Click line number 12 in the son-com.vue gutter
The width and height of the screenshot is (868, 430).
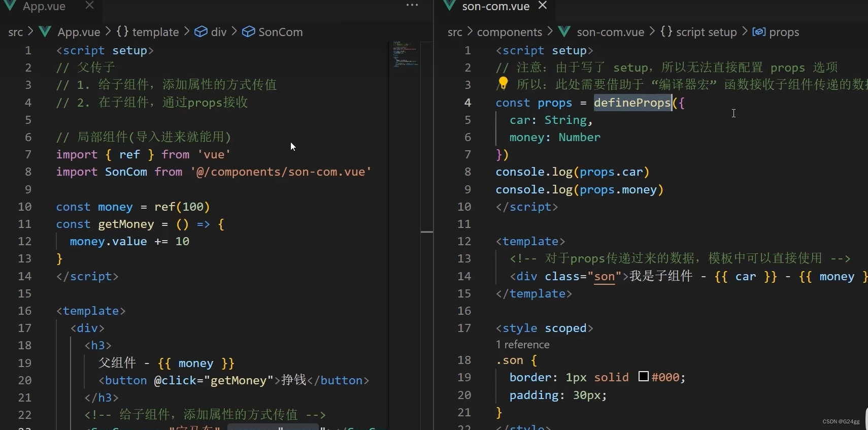464,241
